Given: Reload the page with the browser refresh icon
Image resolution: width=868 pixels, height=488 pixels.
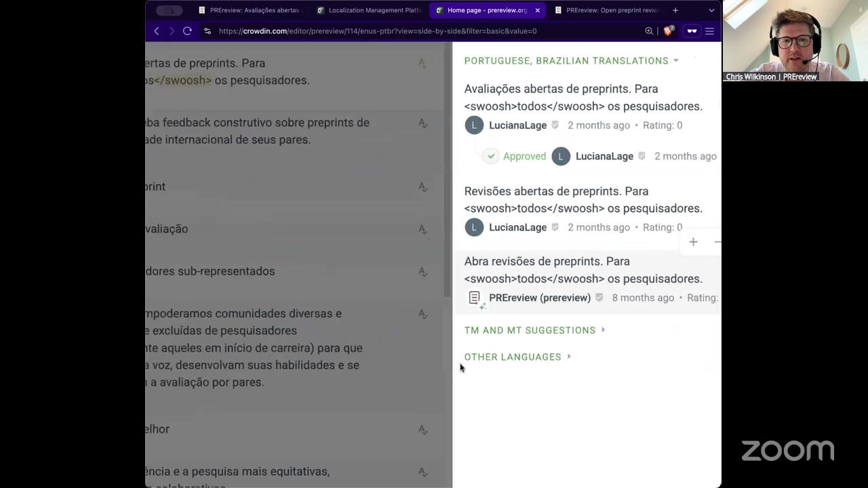Looking at the screenshot, I should (x=187, y=31).
